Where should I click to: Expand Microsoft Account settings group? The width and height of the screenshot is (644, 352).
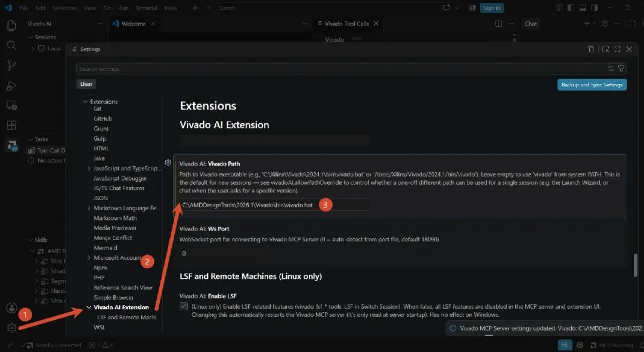tap(89, 258)
